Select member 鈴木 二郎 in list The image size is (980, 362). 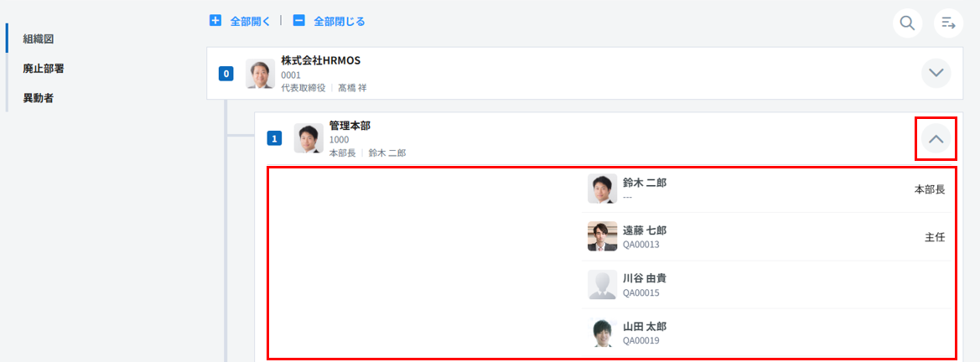[645, 182]
